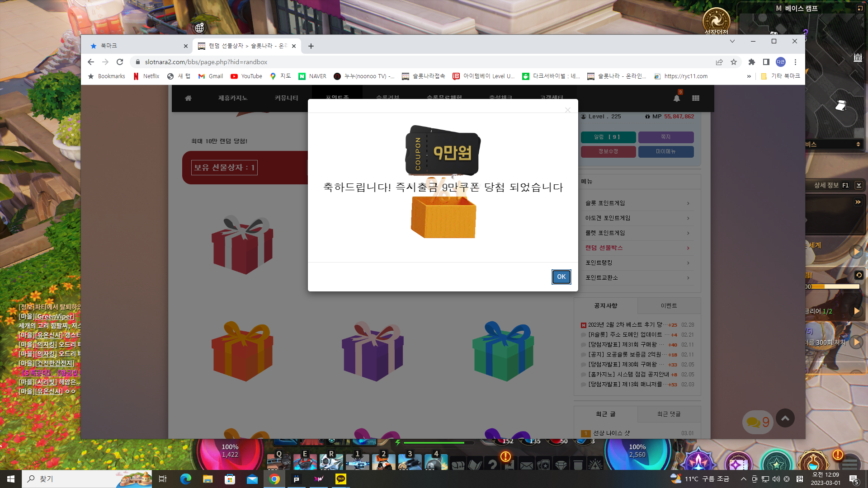Image resolution: width=868 pixels, height=488 pixels.
Task: Pick the green gift box
Action: click(x=503, y=351)
